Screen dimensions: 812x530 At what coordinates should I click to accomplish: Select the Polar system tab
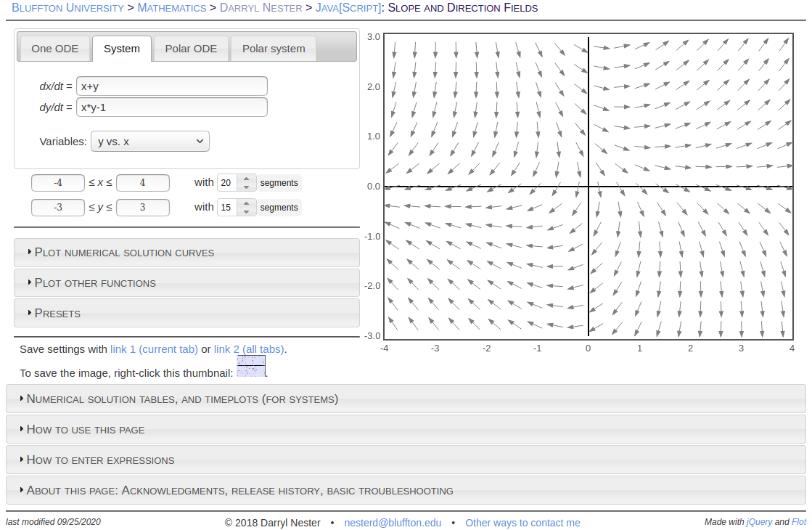273,48
